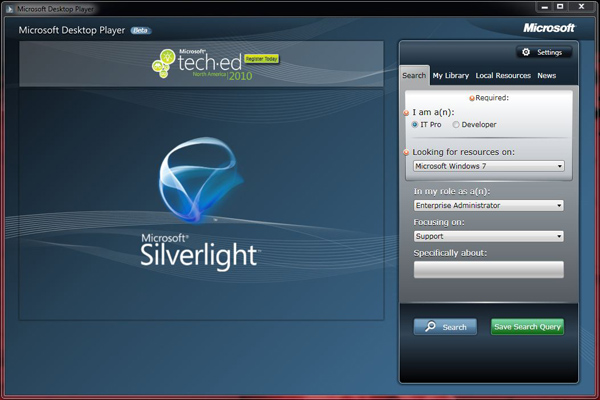The width and height of the screenshot is (600, 400).
Task: Click the 'Required:' legend text
Action: (x=492, y=98)
